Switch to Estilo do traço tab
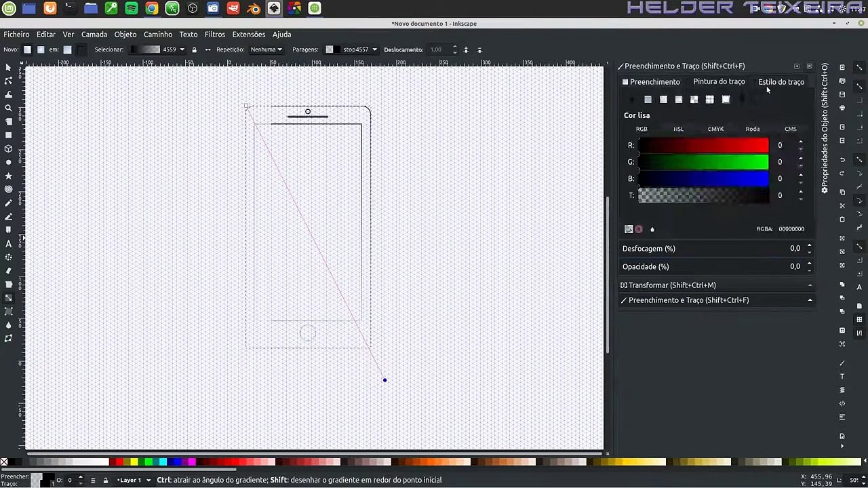The image size is (868, 488). pos(781,82)
